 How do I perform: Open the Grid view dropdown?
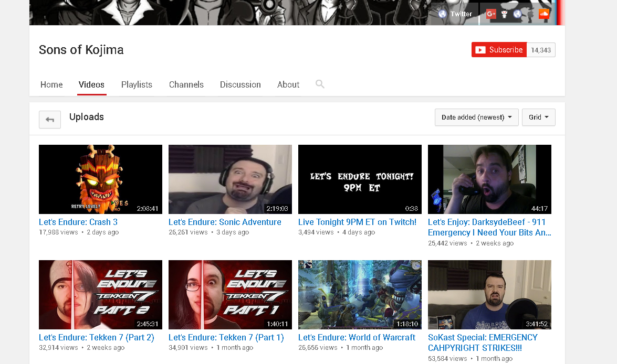(538, 117)
